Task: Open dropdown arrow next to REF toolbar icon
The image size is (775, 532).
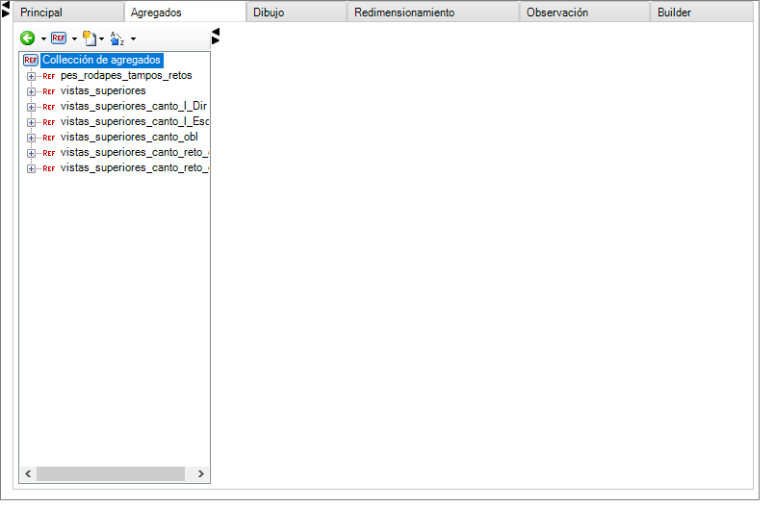Action: coord(74,38)
